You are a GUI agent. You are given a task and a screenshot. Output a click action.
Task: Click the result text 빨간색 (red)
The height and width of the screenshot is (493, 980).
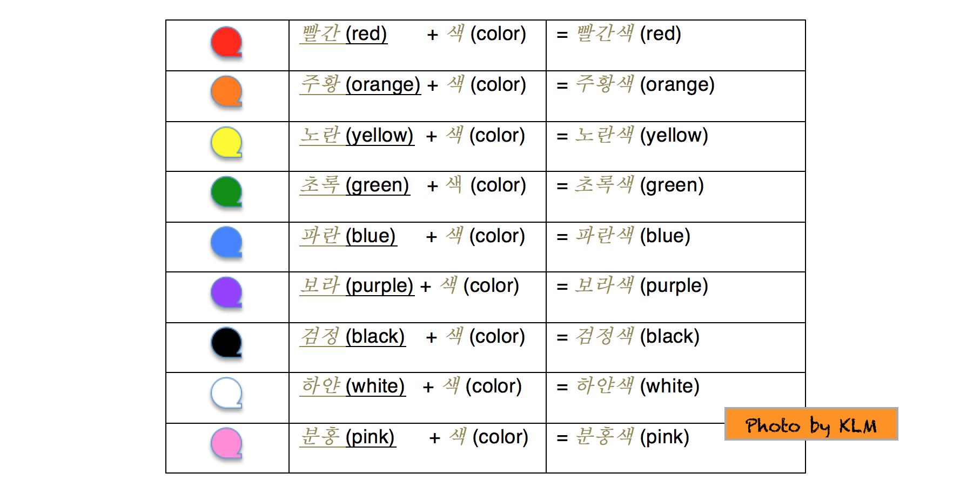629,34
